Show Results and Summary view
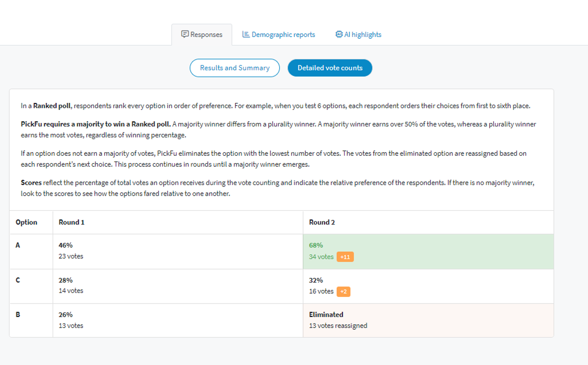 (235, 68)
